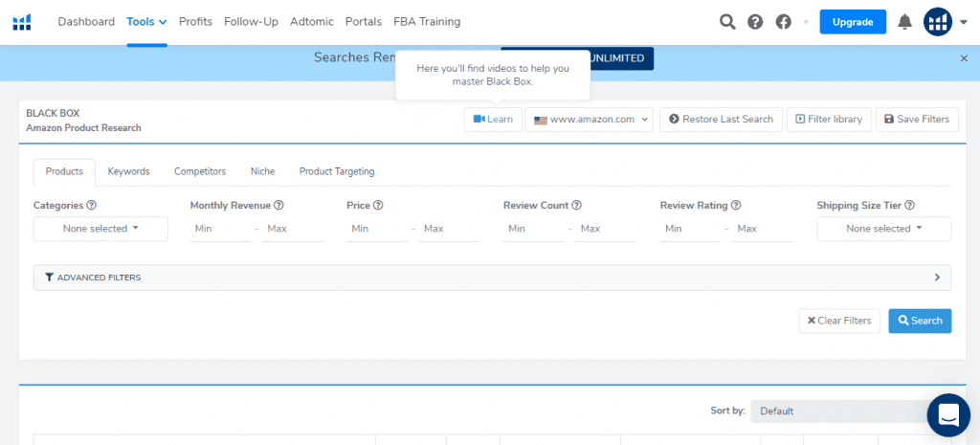This screenshot has width=980, height=445.
Task: Show Review Count help tooltip icon
Action: (576, 205)
